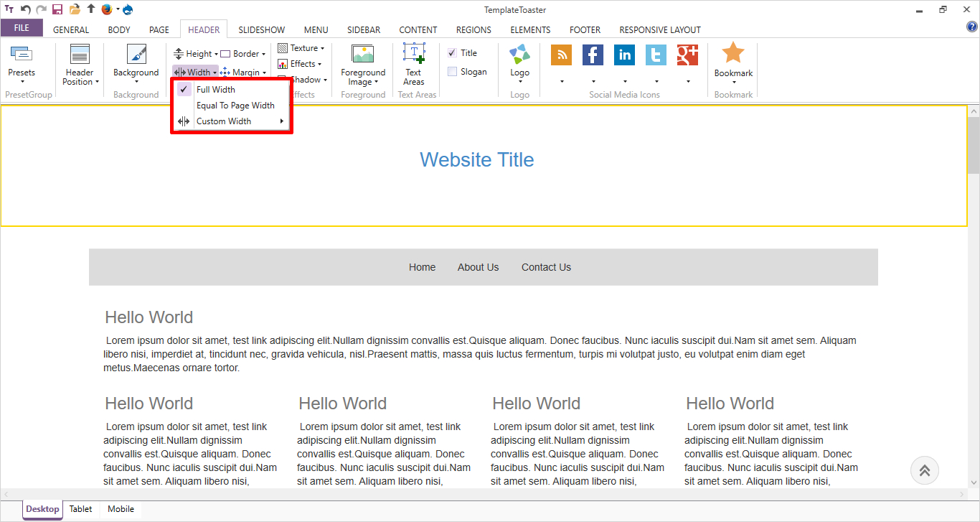
Task: Click the Facebook social media icon
Action: (593, 55)
